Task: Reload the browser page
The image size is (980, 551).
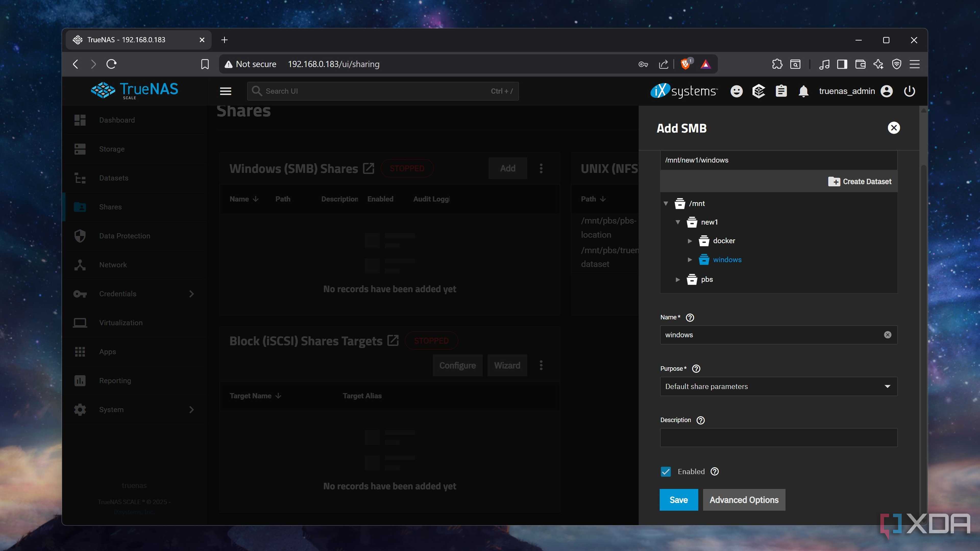Action: pyautogui.click(x=111, y=64)
